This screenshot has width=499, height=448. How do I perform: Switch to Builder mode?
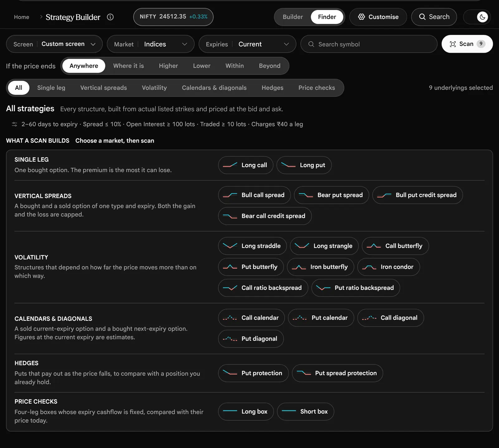click(293, 17)
